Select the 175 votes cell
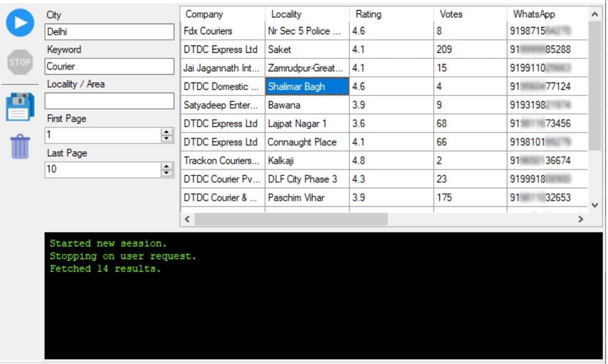Viewport: 608px width, 364px height. click(x=470, y=198)
